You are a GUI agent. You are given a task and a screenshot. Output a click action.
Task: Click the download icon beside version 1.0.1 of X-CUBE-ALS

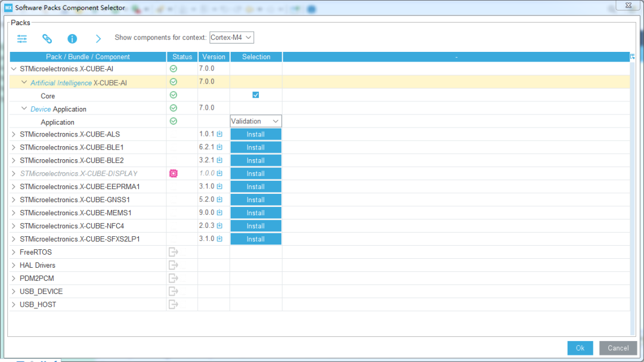click(x=219, y=134)
